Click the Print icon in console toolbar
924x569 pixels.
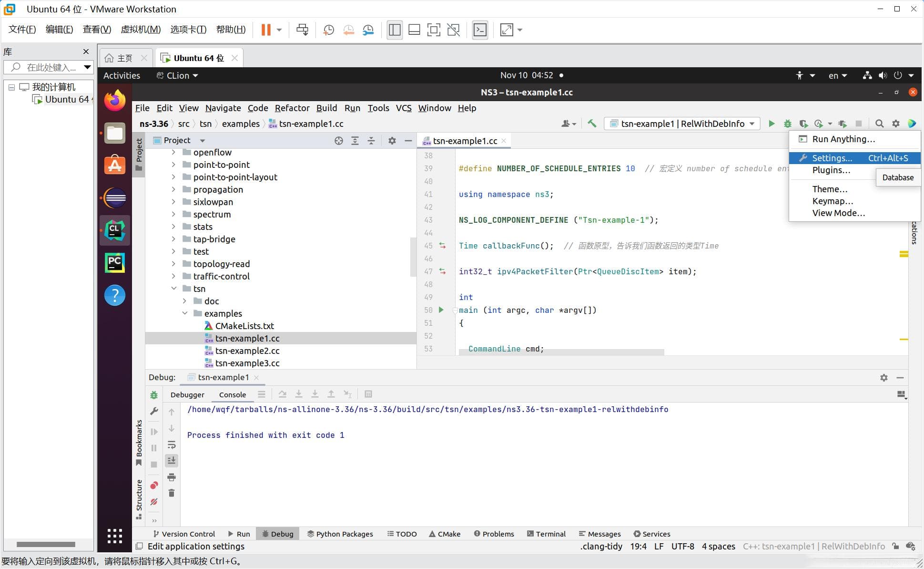click(x=172, y=477)
